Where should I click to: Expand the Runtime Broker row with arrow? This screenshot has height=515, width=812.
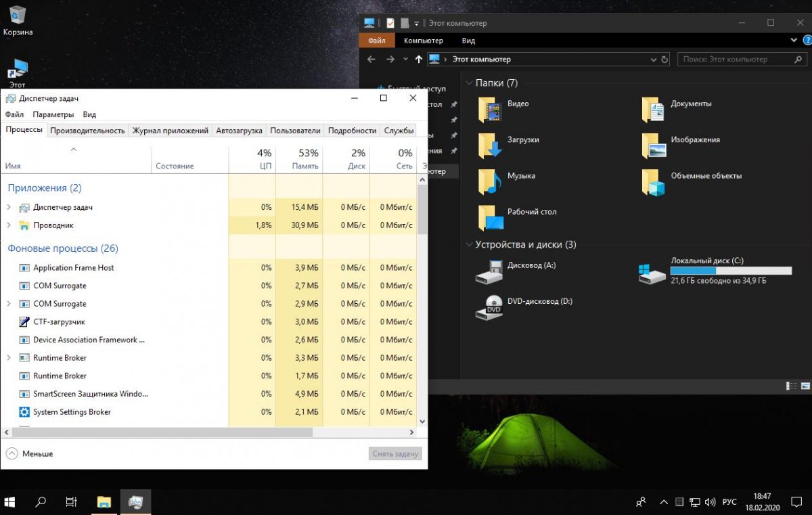click(x=9, y=358)
